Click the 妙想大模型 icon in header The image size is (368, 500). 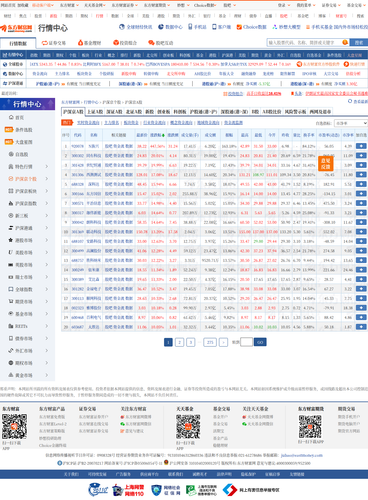(x=275, y=27)
